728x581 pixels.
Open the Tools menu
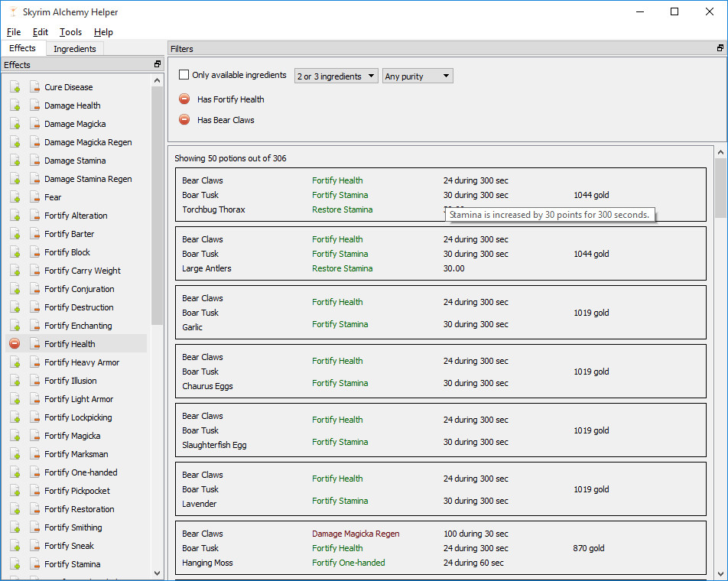tap(70, 32)
